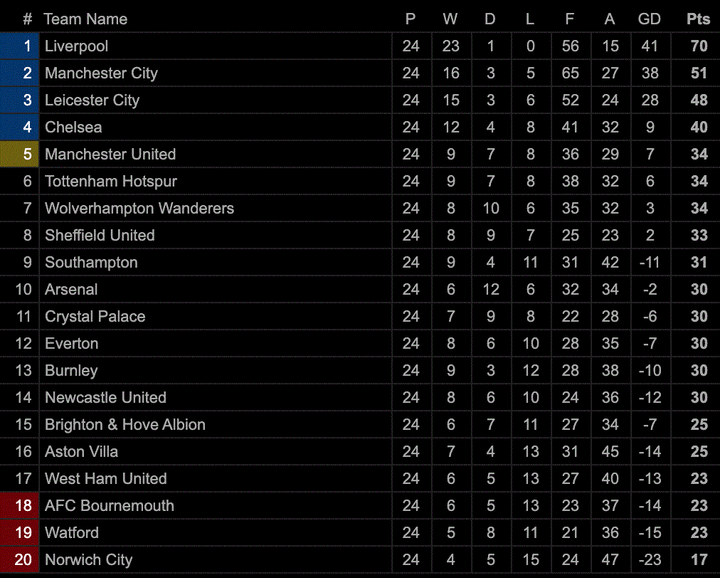Sort by the Pts column header
Screen dimensions: 720x578
[x=698, y=19]
